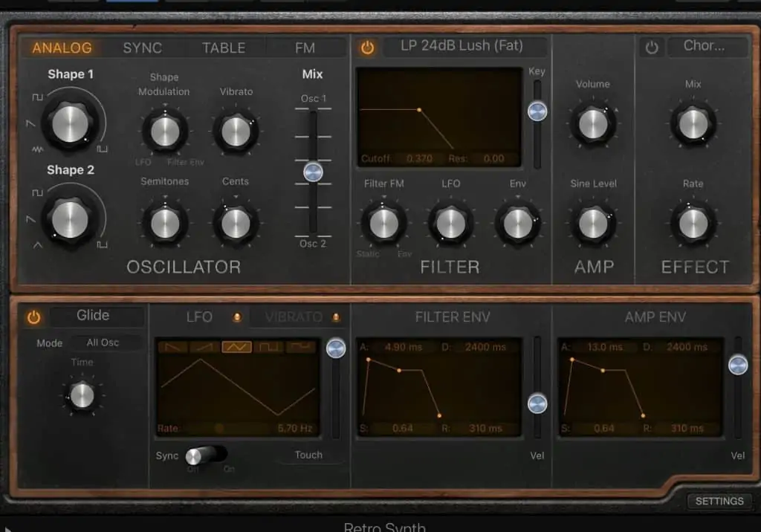The image size is (761, 532).
Task: Click the Sine Level knob
Action: 593,224
